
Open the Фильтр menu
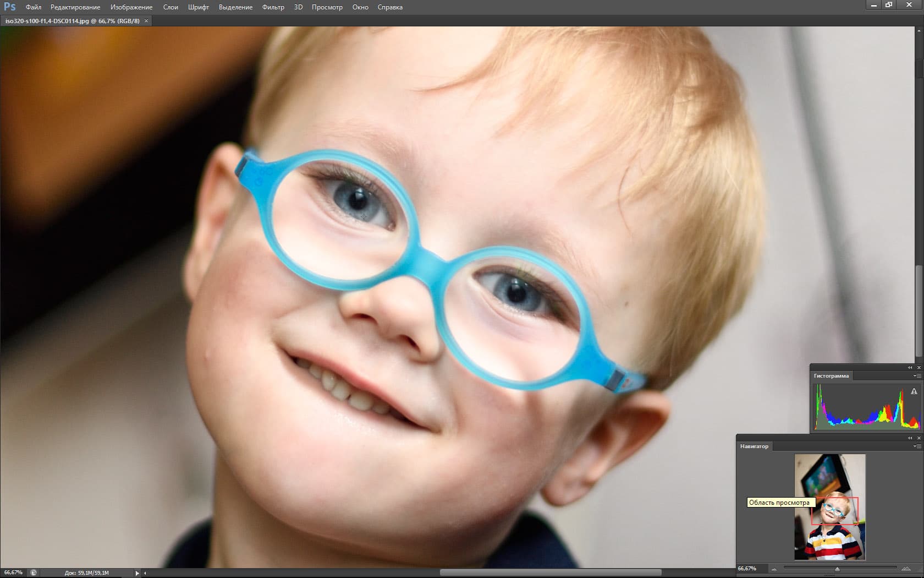[x=273, y=7]
